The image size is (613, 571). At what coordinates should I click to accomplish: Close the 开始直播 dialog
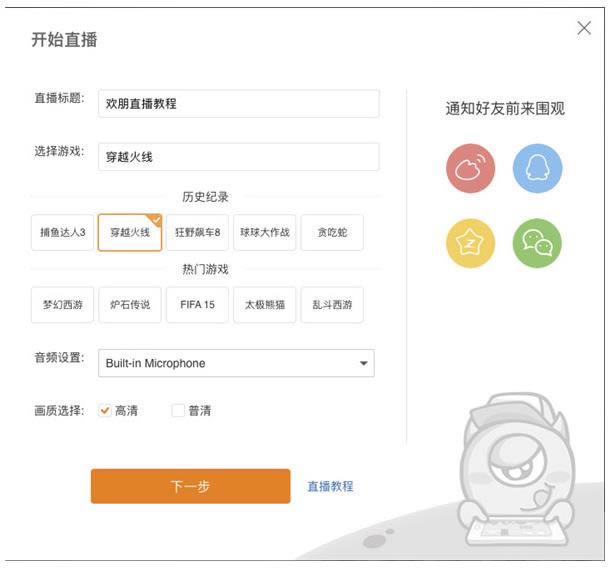(x=584, y=29)
